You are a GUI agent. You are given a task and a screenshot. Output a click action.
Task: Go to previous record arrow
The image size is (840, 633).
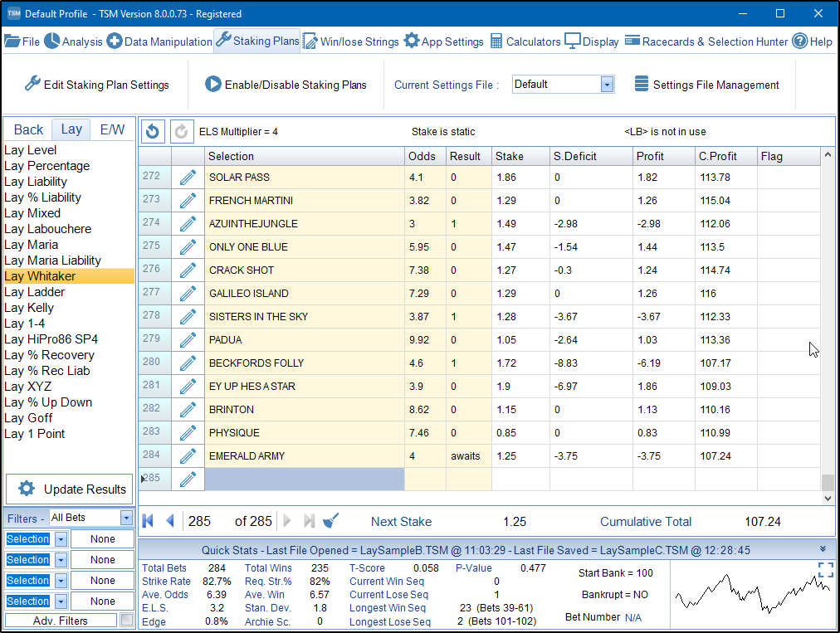(x=170, y=521)
